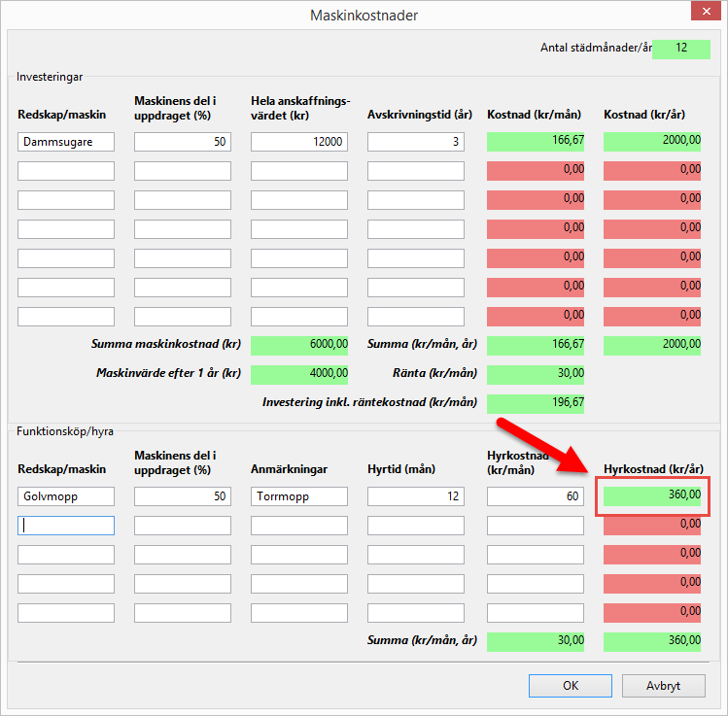Click the empty machine name field below Dammsugare
728x716 pixels.
[66, 171]
